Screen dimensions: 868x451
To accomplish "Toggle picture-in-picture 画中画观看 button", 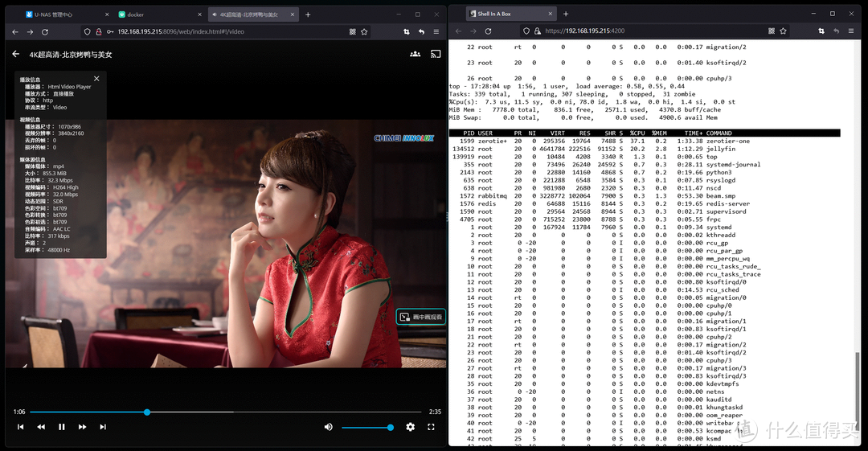I will click(x=420, y=317).
